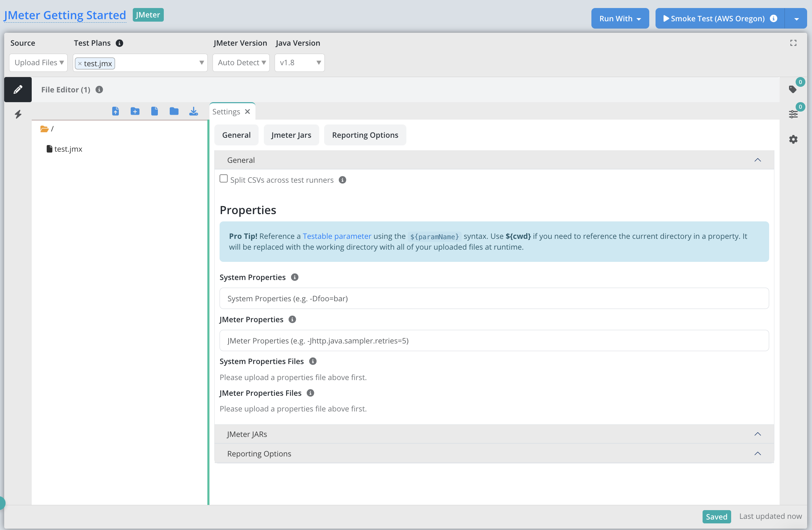The height and width of the screenshot is (530, 812).
Task: Close the Settings tab
Action: [247, 112]
